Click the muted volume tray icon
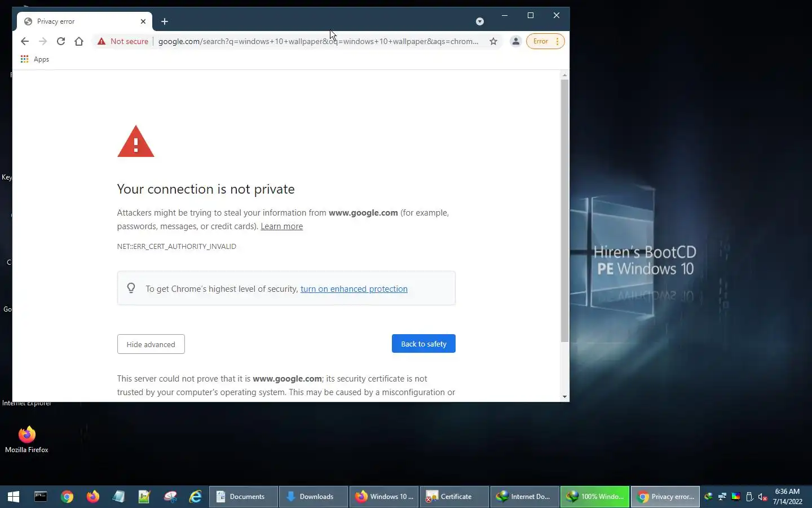812x508 pixels. 763,497
